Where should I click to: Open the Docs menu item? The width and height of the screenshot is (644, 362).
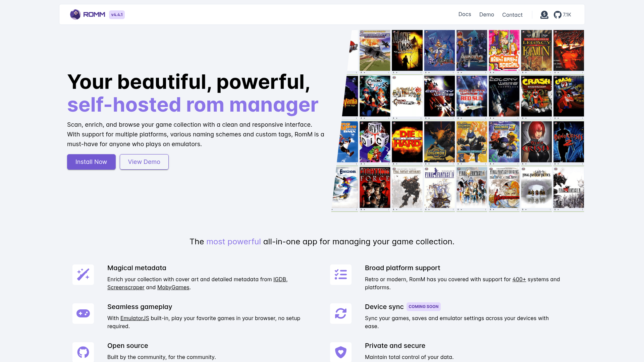pyautogui.click(x=465, y=14)
